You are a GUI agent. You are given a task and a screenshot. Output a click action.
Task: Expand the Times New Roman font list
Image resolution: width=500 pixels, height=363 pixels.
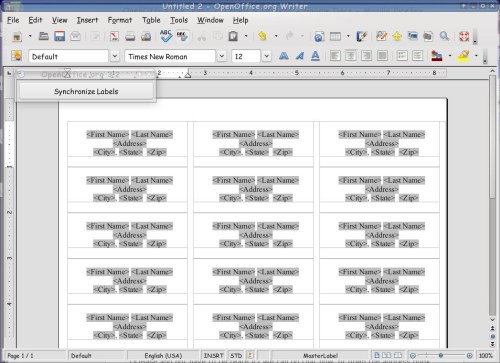[x=222, y=56]
